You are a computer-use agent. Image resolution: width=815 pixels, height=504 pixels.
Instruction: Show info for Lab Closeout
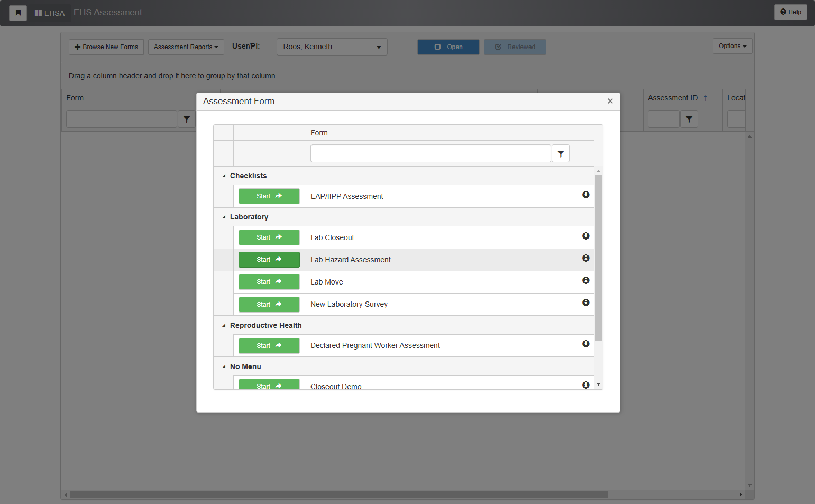[585, 236]
